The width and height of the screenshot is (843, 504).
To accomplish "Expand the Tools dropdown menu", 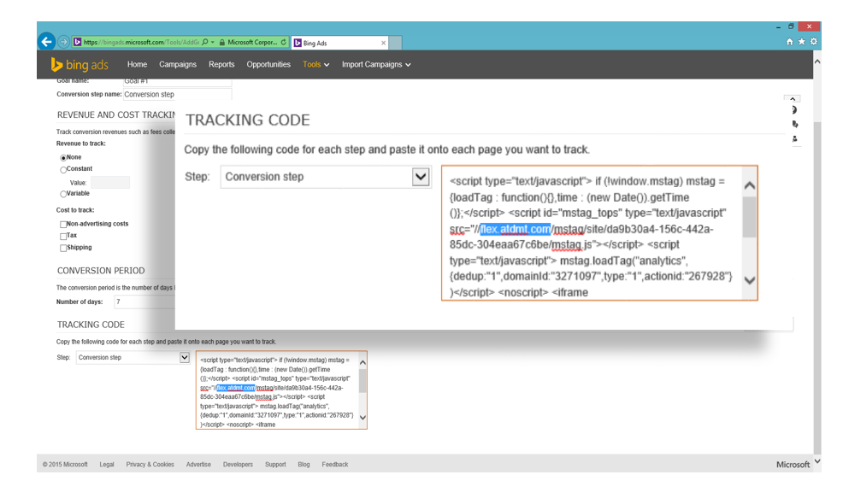I will coord(316,64).
